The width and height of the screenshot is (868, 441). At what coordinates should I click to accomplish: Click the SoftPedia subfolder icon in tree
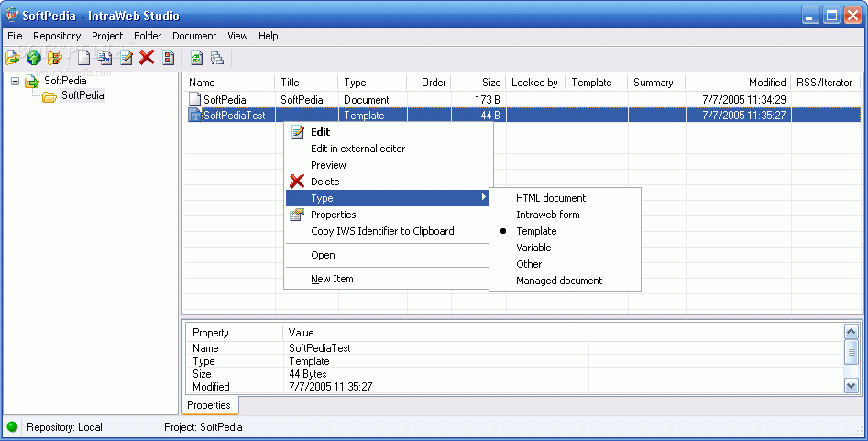click(49, 97)
